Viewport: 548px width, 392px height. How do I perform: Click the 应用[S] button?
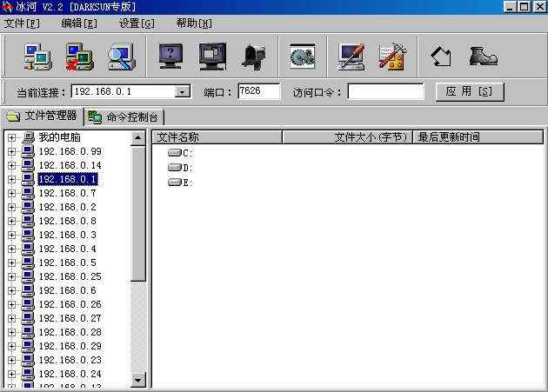tap(470, 92)
